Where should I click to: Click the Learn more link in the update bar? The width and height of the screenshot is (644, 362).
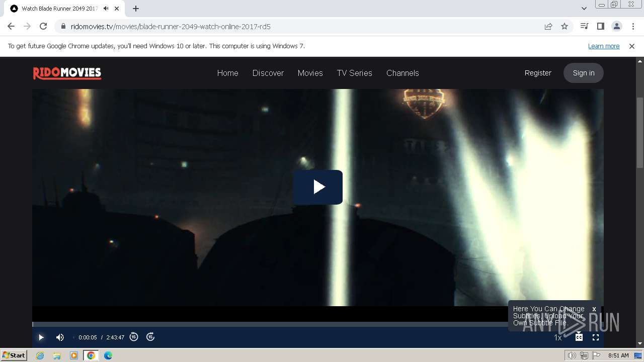pos(604,46)
